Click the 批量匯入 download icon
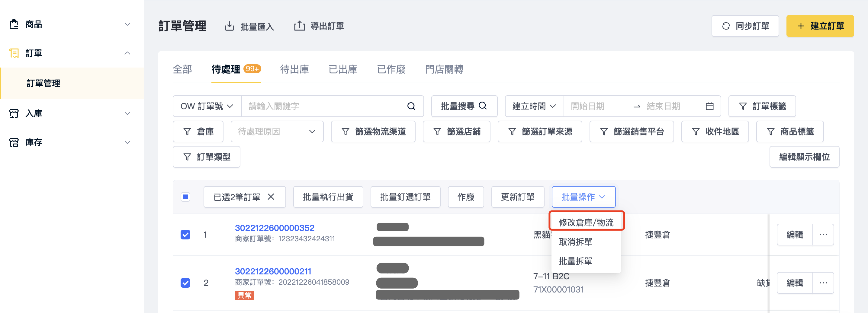This screenshot has width=868, height=313. pyautogui.click(x=230, y=26)
